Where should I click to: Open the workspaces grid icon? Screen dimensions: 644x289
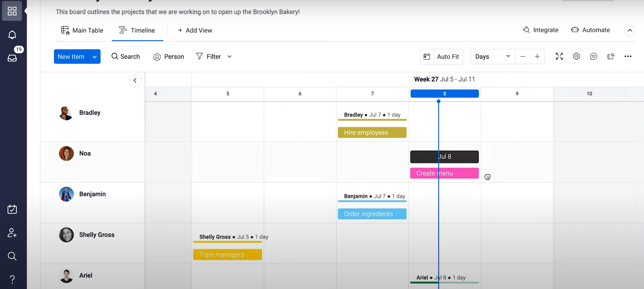pyautogui.click(x=12, y=11)
